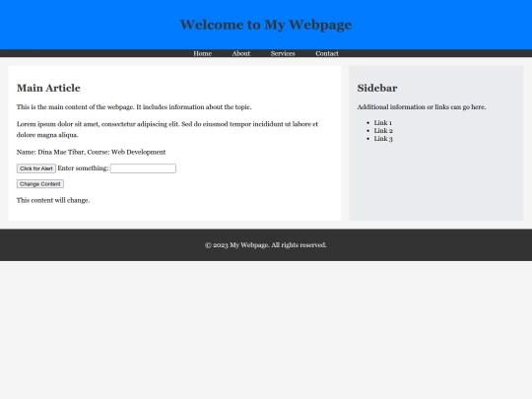532x399 pixels.
Task: Open Link 2 in the sidebar
Action: point(383,131)
